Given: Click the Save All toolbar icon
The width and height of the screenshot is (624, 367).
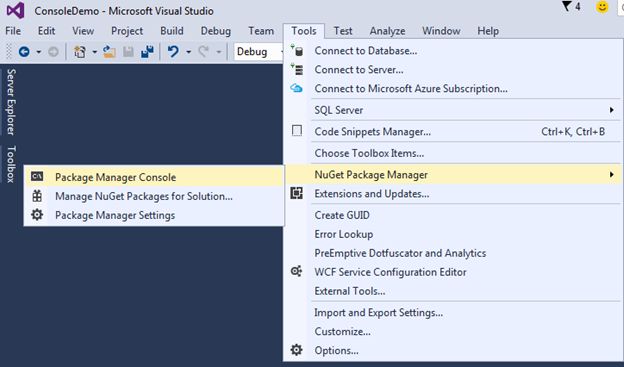Looking at the screenshot, I should pyautogui.click(x=147, y=52).
